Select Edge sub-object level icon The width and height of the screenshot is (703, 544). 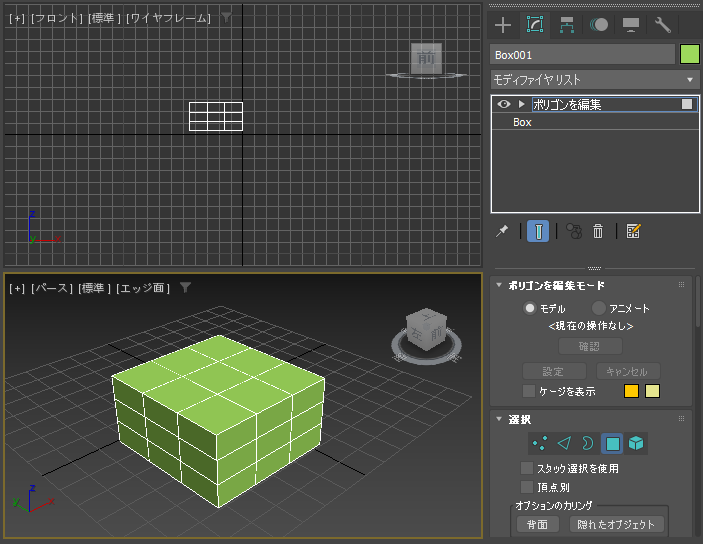click(564, 444)
